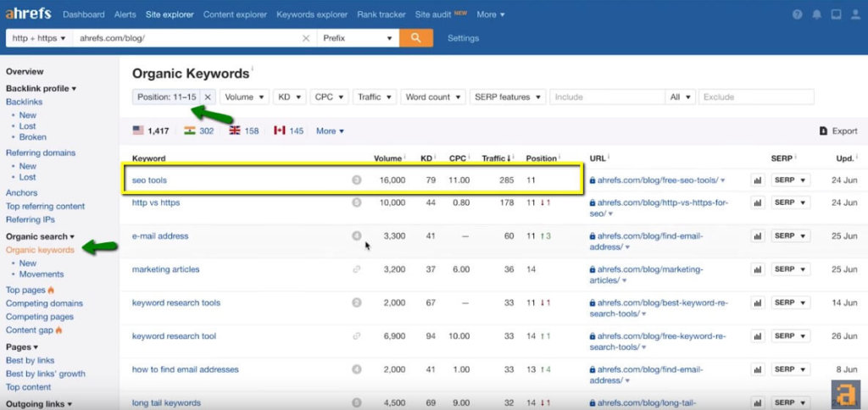Select the Canada flag with 145
868x410 pixels.
289,131
